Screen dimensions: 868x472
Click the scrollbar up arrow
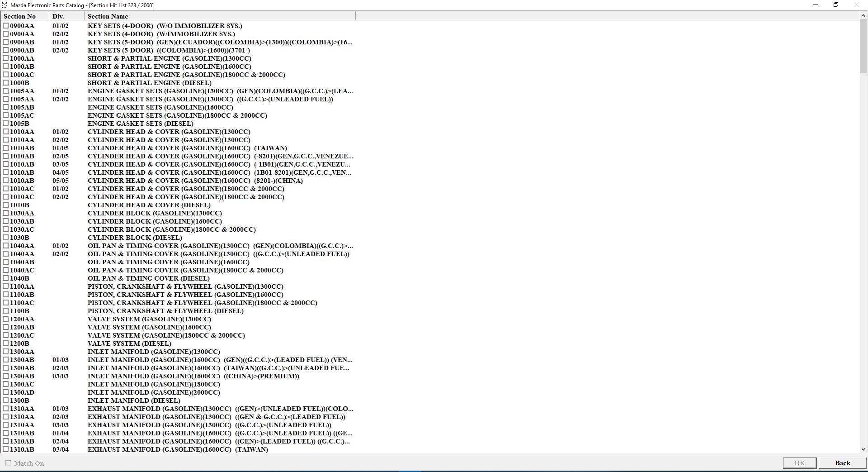coord(863,14)
